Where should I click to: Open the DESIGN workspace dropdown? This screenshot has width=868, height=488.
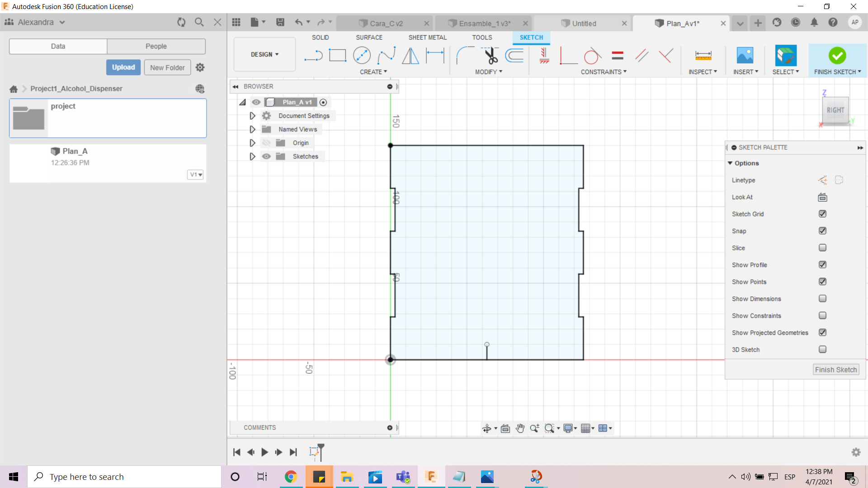point(264,54)
